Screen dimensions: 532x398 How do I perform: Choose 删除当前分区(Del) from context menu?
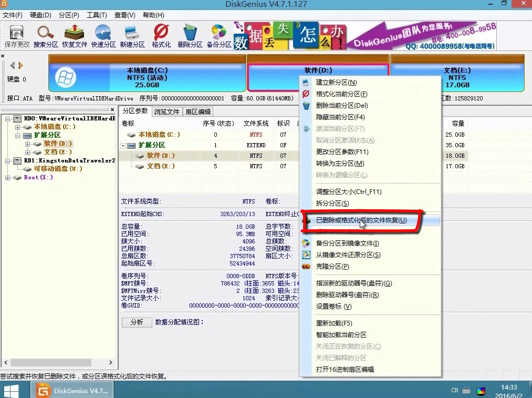370,106
